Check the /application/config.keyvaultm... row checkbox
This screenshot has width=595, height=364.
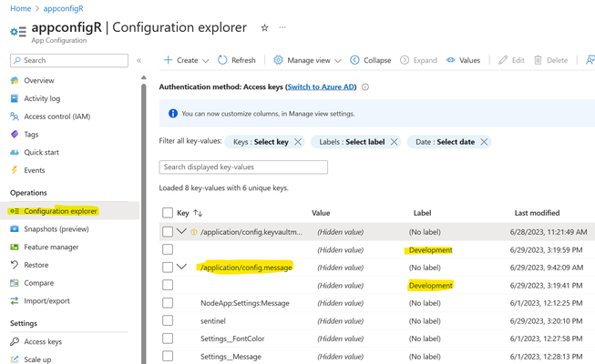(168, 232)
